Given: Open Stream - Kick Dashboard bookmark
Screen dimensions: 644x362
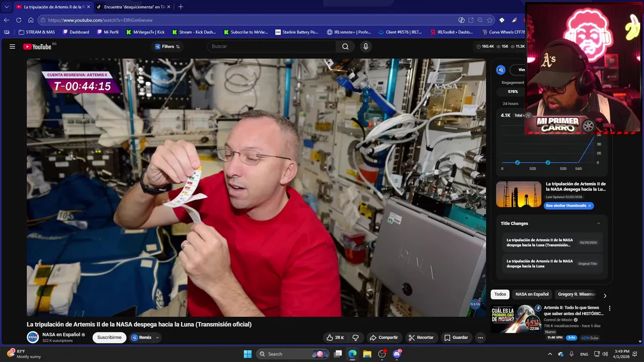Looking at the screenshot, I should point(194,32).
